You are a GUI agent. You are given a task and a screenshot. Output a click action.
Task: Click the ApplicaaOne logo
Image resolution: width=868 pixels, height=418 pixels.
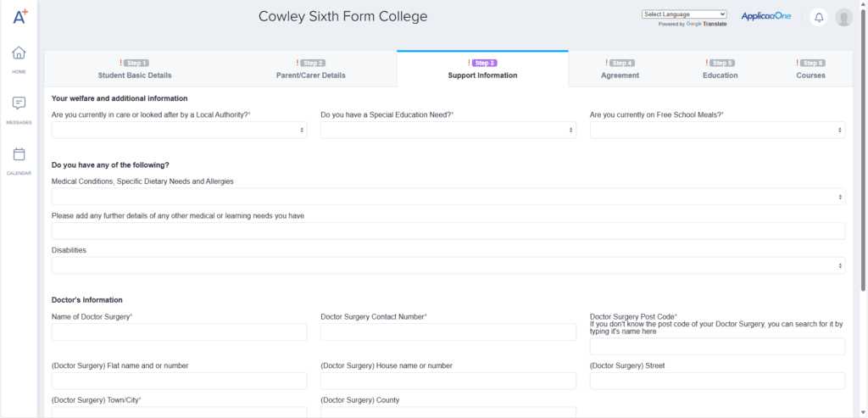pos(765,16)
